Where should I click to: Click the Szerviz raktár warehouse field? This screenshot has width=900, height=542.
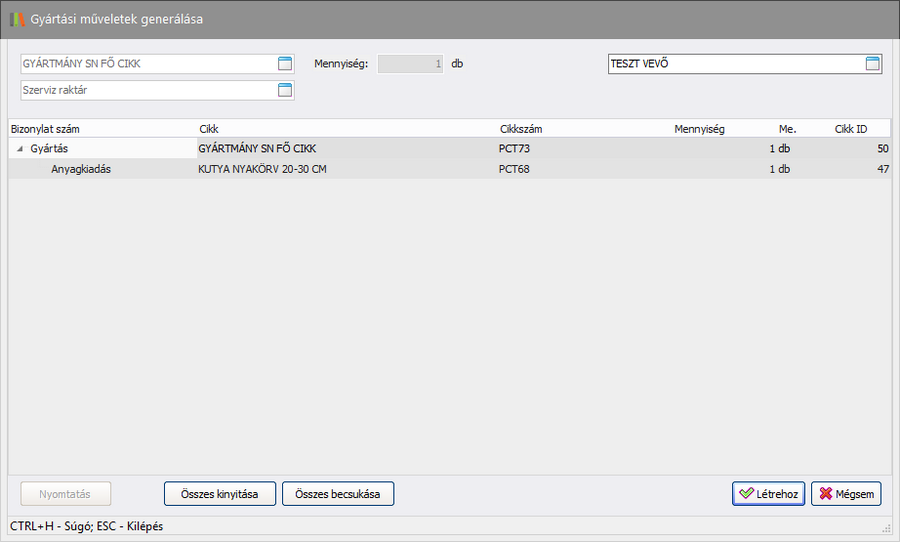tap(146, 90)
